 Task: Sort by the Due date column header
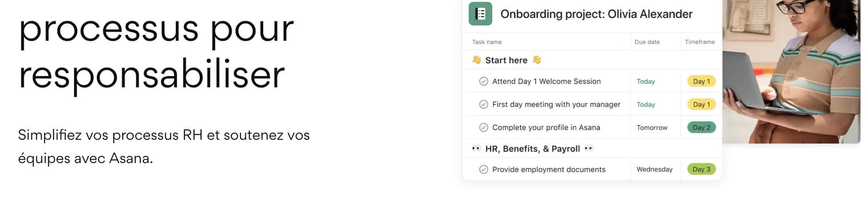click(x=647, y=42)
